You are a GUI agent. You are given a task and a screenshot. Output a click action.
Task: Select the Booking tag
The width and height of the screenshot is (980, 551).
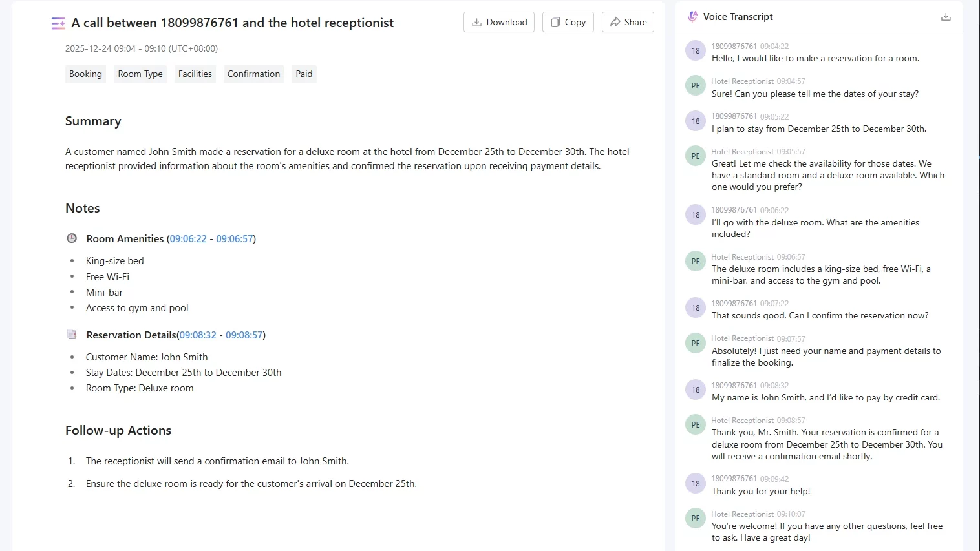click(x=86, y=74)
